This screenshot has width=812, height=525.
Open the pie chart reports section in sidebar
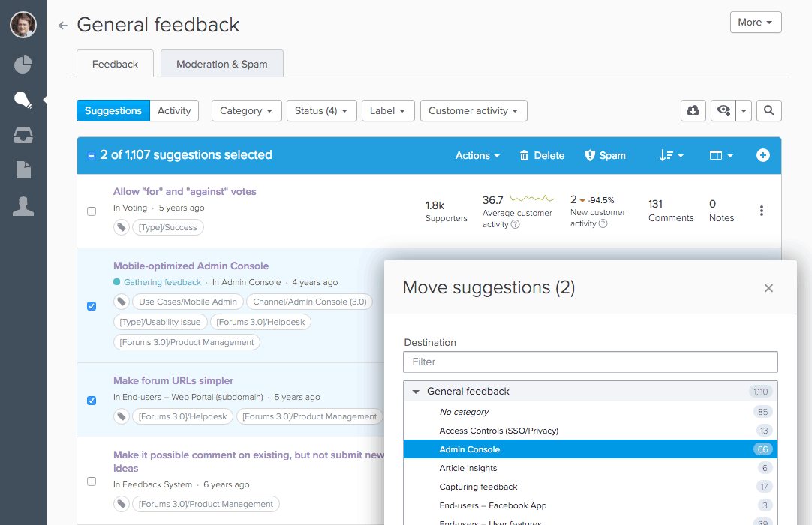pyautogui.click(x=23, y=64)
